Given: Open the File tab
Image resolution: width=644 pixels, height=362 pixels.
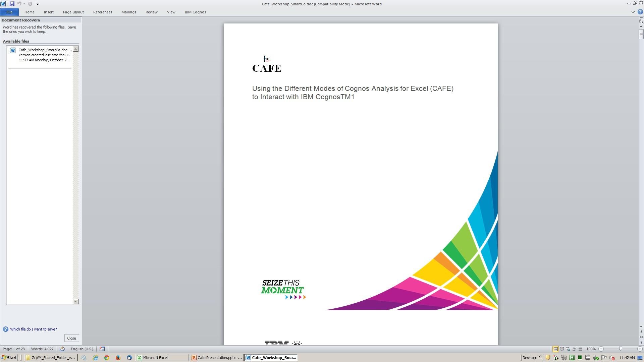Looking at the screenshot, I should [9, 12].
